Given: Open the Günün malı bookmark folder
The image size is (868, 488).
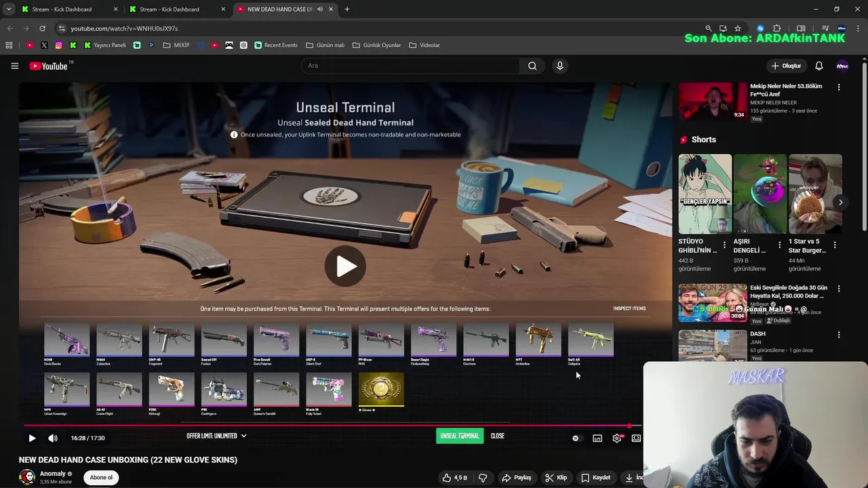Looking at the screenshot, I should pos(325,45).
